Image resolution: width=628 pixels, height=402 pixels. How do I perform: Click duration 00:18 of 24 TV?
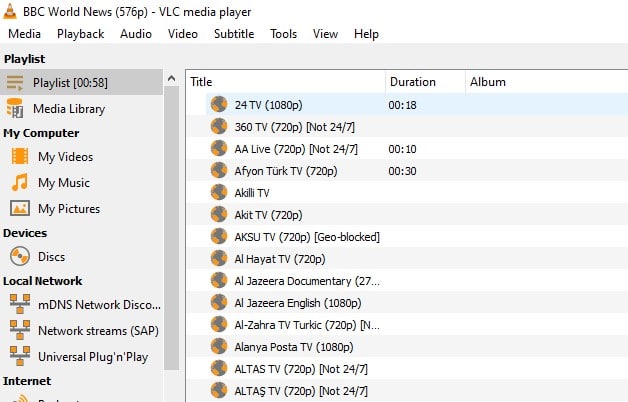pyautogui.click(x=402, y=105)
